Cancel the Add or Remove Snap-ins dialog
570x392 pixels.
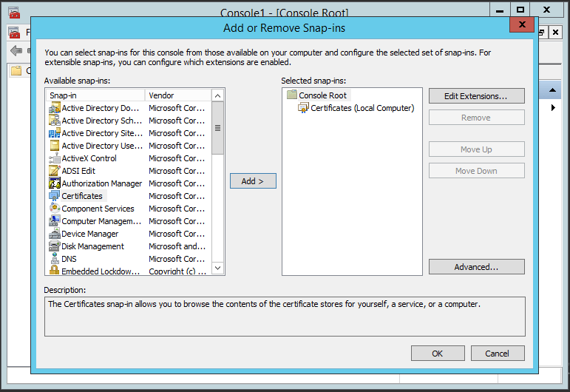498,354
